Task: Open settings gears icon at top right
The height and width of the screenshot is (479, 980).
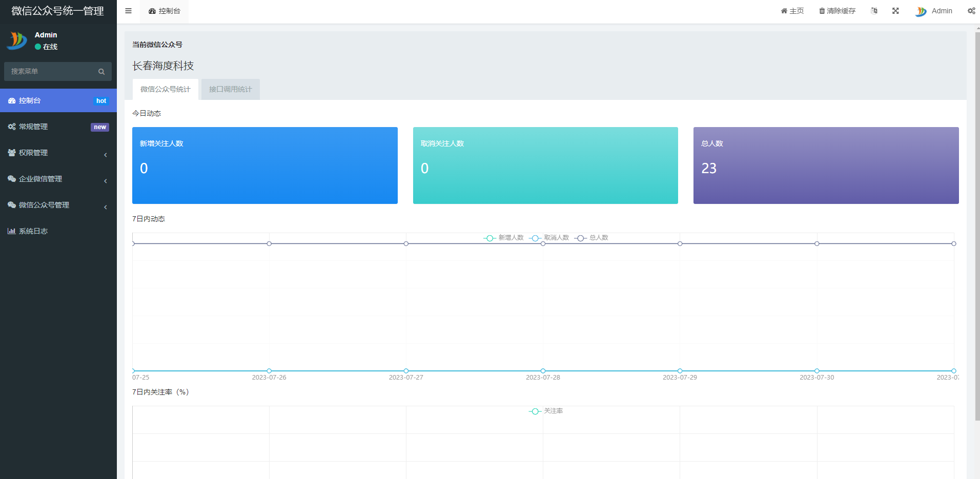Action: (x=971, y=11)
